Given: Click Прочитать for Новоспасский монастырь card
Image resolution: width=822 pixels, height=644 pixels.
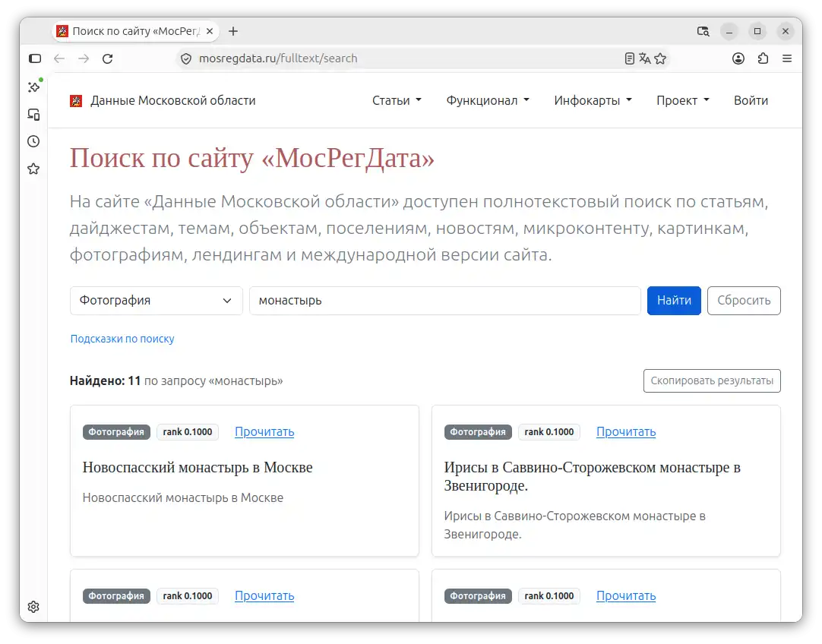Looking at the screenshot, I should (264, 432).
